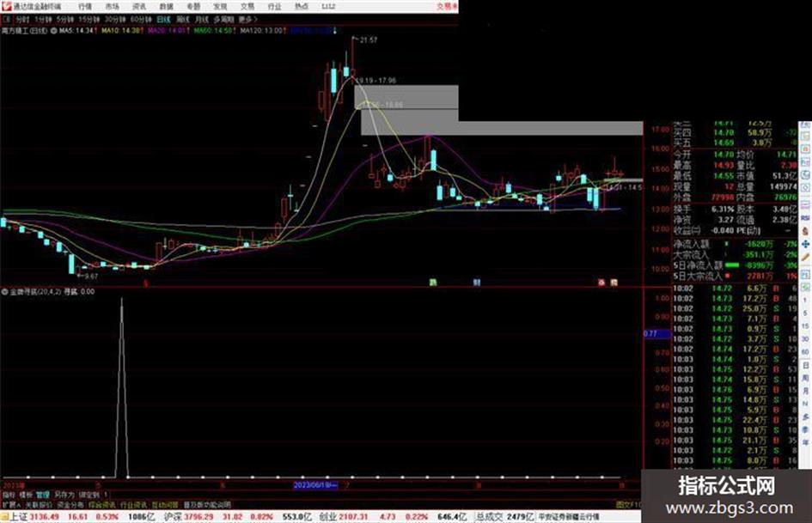Click the green 5日净流入额 bar

pyautogui.click(x=732, y=265)
